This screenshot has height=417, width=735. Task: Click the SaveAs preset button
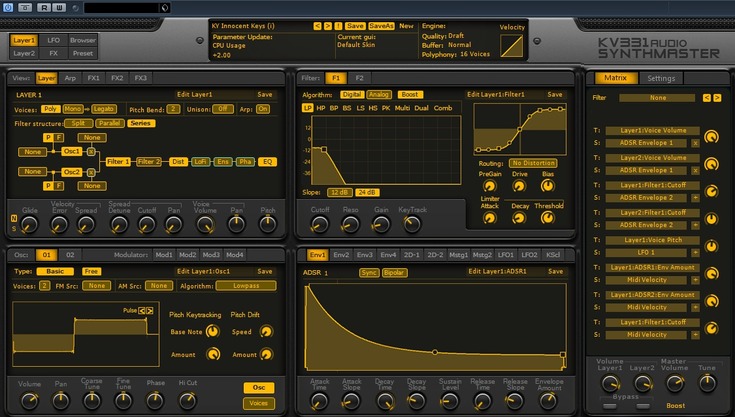pyautogui.click(x=381, y=26)
